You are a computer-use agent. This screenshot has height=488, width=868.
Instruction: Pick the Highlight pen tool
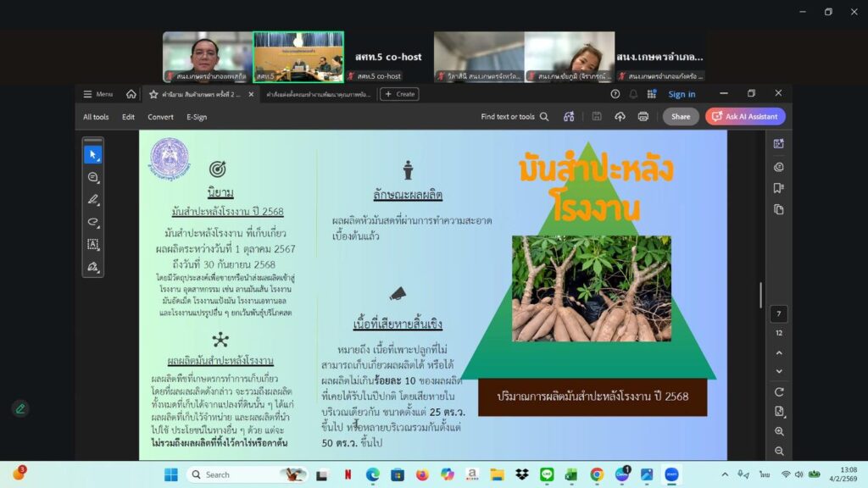(x=93, y=199)
